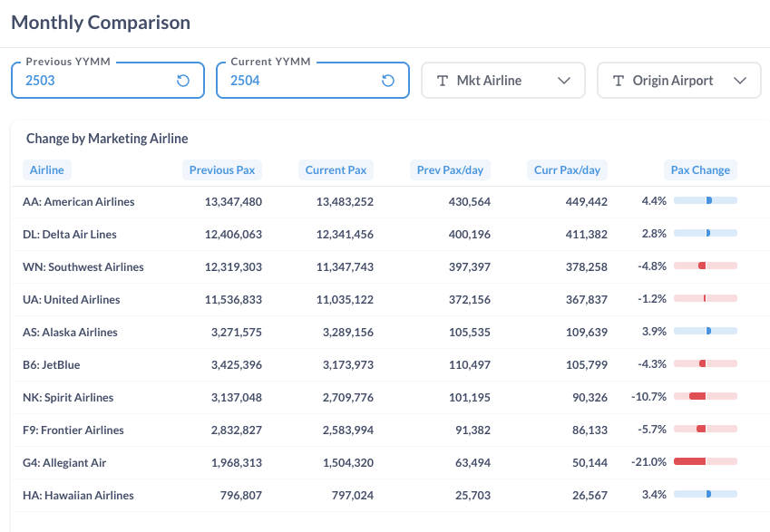Select the UA: United Airlines row label

pyautogui.click(x=72, y=299)
